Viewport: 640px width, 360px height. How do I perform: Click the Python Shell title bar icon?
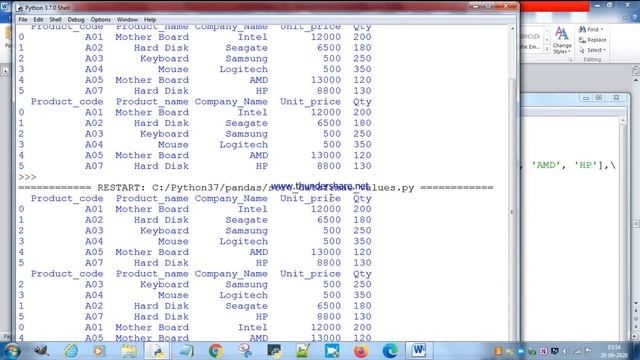[19, 8]
